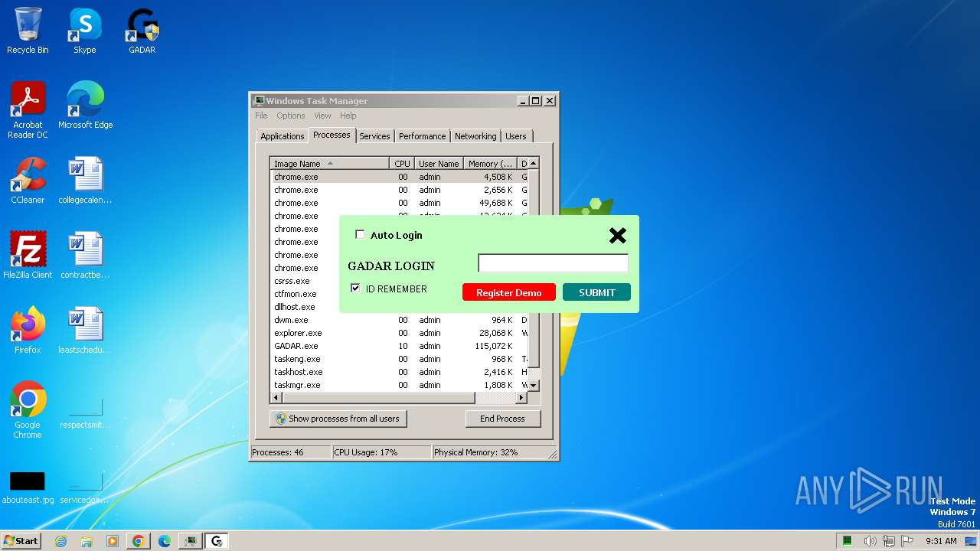Switch to the Applications tab
980x551 pixels.
(283, 136)
